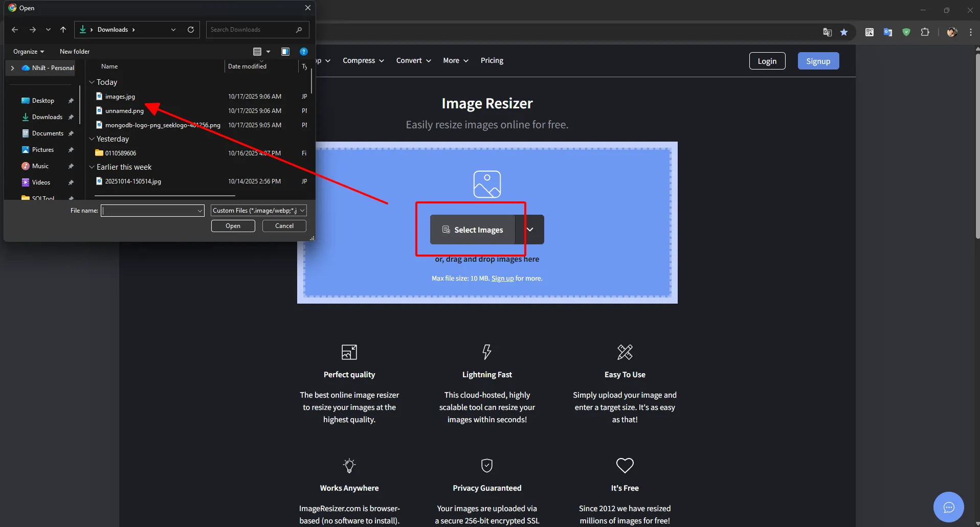The width and height of the screenshot is (980, 527).
Task: Expand Nhật - Personal tree node
Action: [12, 68]
